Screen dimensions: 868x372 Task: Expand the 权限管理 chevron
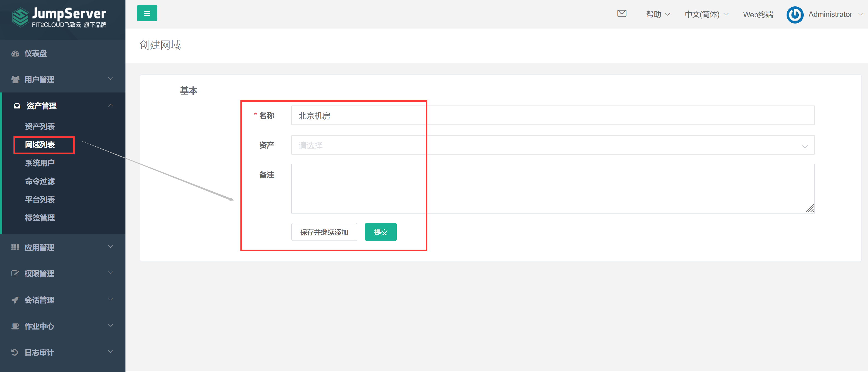click(110, 273)
